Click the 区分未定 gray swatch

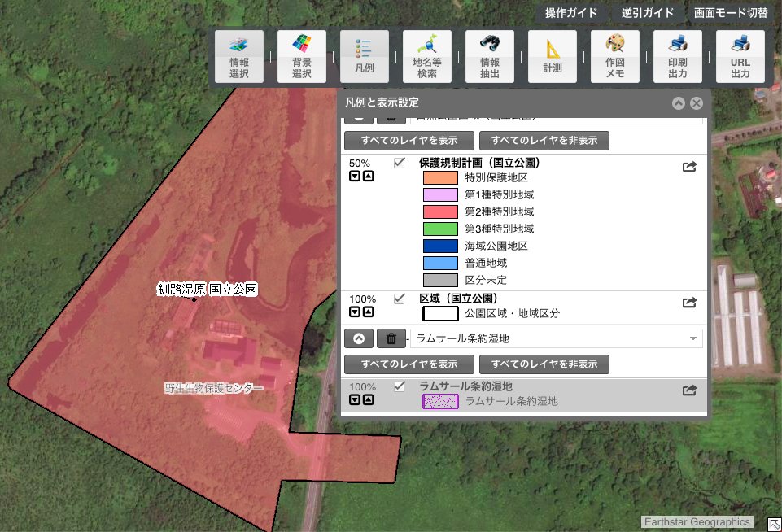[x=440, y=280]
